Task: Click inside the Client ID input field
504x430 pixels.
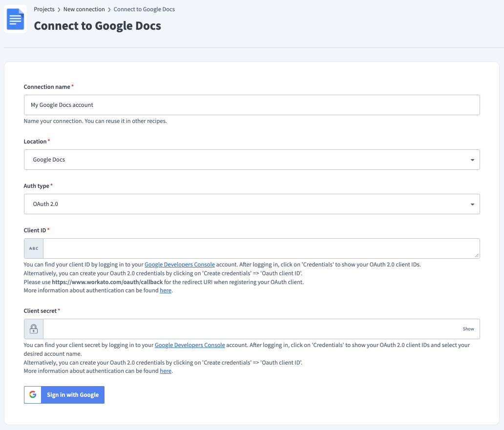Action: point(259,248)
